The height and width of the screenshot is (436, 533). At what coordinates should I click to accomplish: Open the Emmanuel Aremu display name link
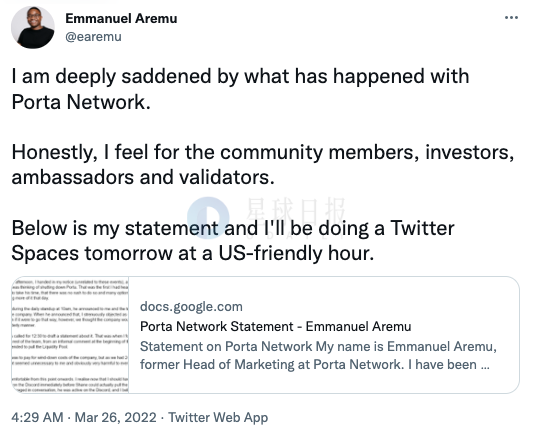(x=121, y=18)
